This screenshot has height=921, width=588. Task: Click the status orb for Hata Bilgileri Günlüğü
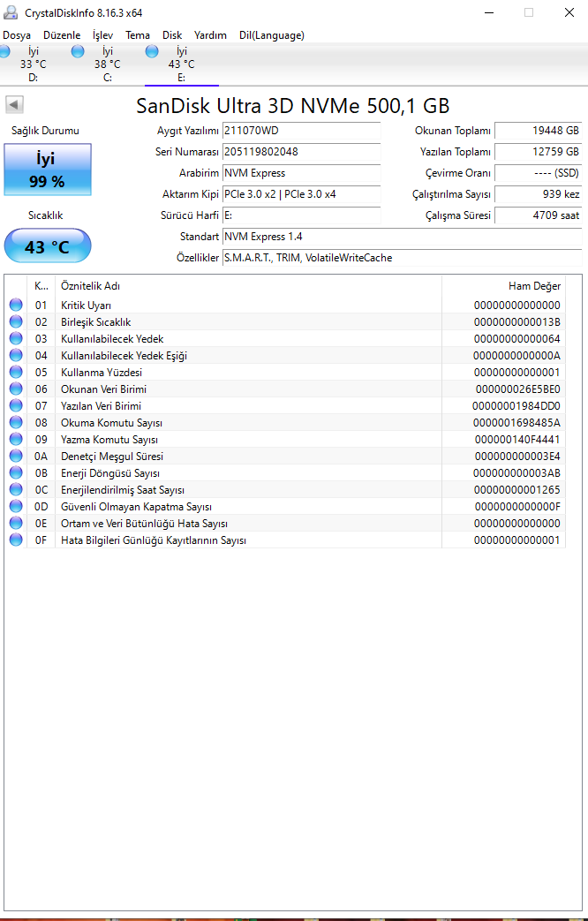[x=16, y=540]
